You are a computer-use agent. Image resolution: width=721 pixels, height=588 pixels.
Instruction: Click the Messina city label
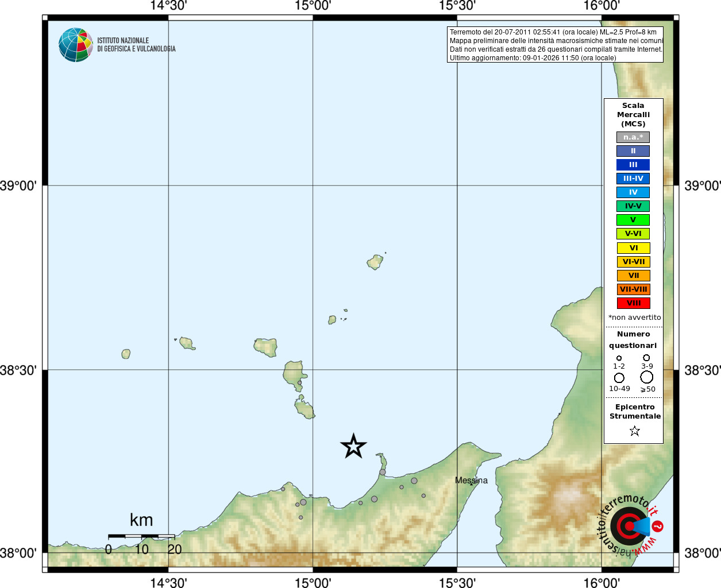(471, 481)
